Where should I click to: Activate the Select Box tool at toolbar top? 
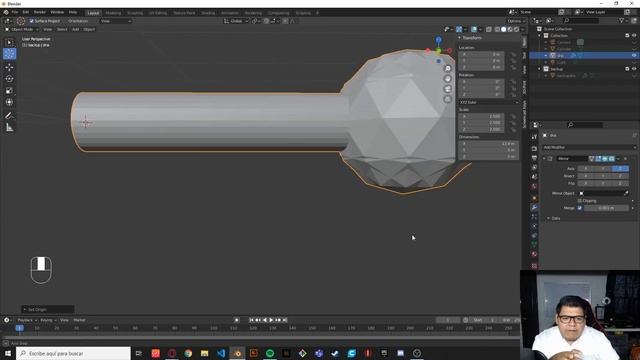click(9, 42)
